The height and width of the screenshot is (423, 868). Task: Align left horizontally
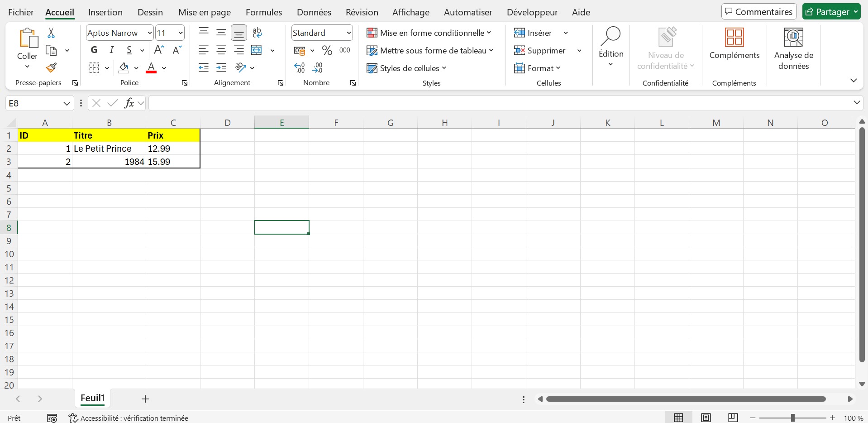204,50
